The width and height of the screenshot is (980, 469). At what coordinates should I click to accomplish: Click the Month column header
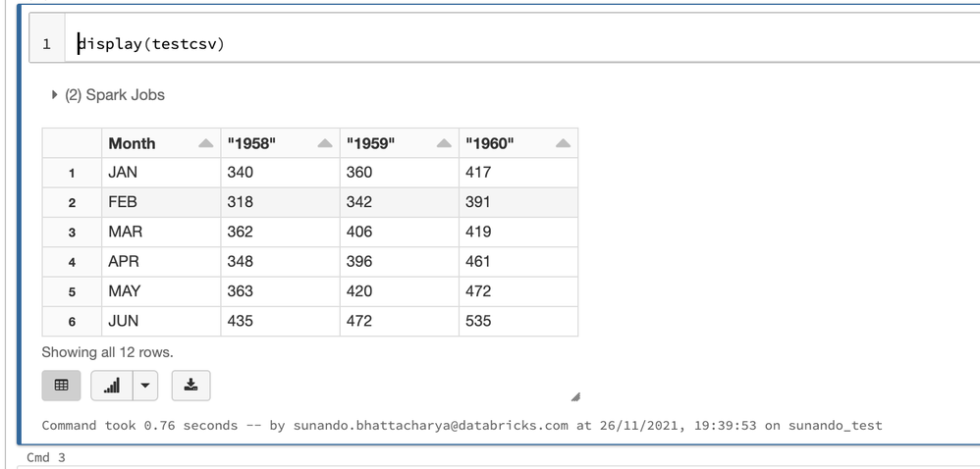coord(133,143)
